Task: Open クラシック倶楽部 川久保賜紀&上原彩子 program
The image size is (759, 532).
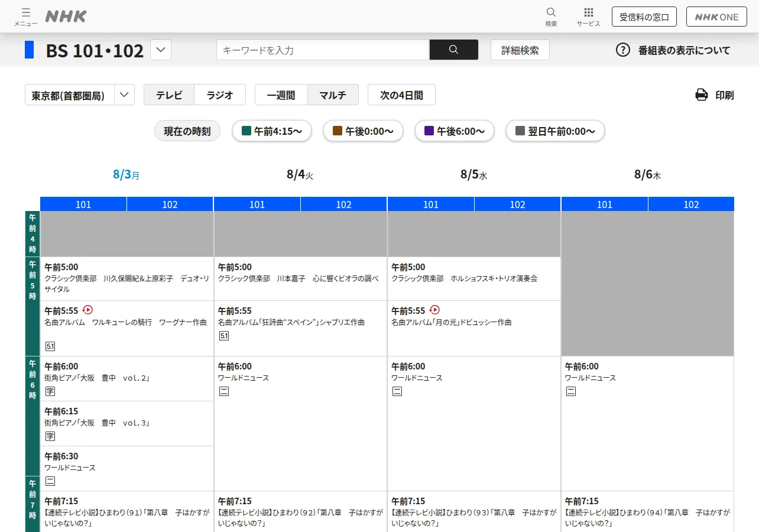Action: [127, 278]
